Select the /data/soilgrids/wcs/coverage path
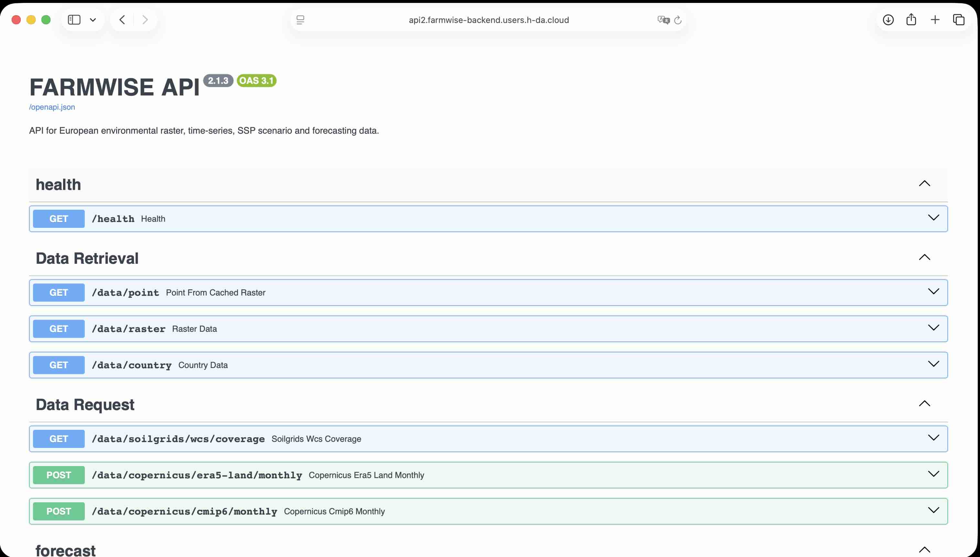Viewport: 980px width, 557px height. click(x=178, y=439)
